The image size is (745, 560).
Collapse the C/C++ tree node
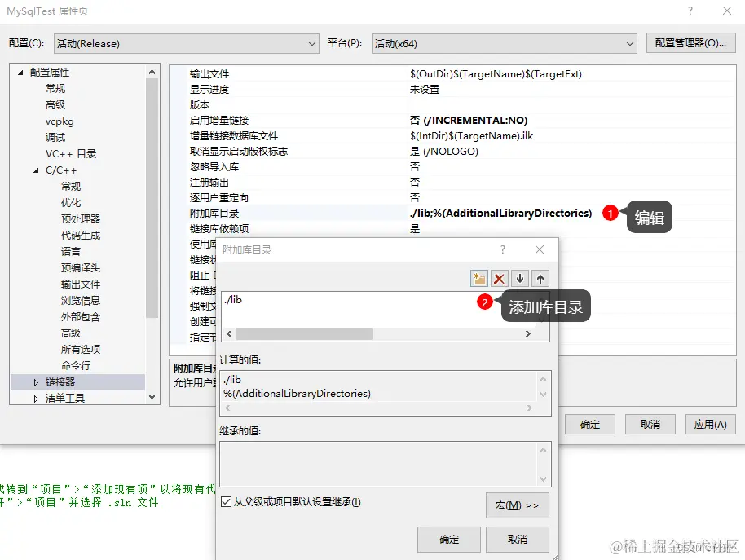(36, 170)
